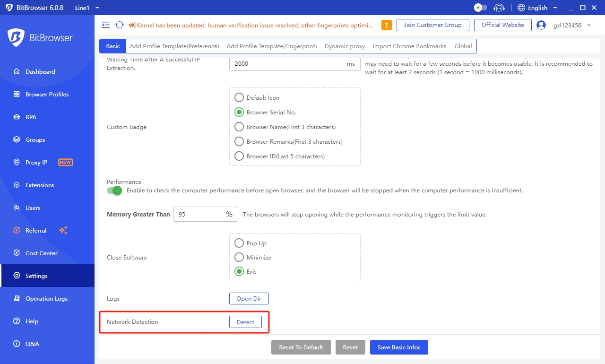Click the Open Dir logs button
This screenshot has height=364, width=605.
(x=249, y=299)
